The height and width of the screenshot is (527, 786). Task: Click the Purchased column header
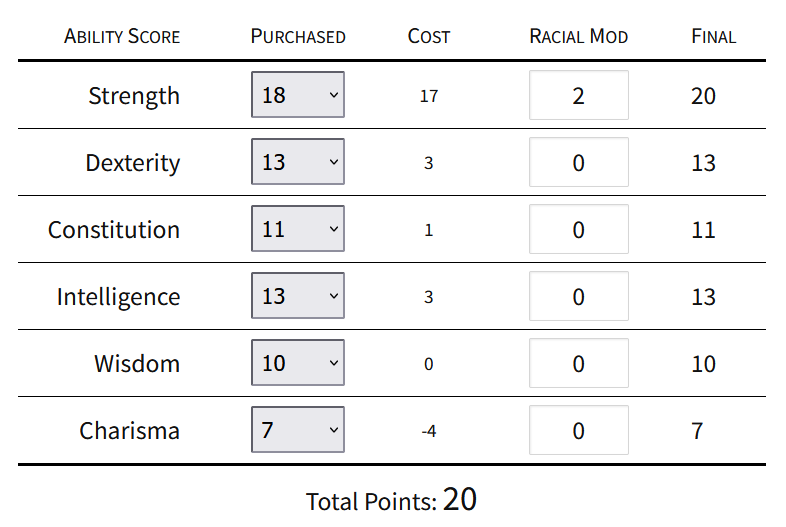coord(298,37)
